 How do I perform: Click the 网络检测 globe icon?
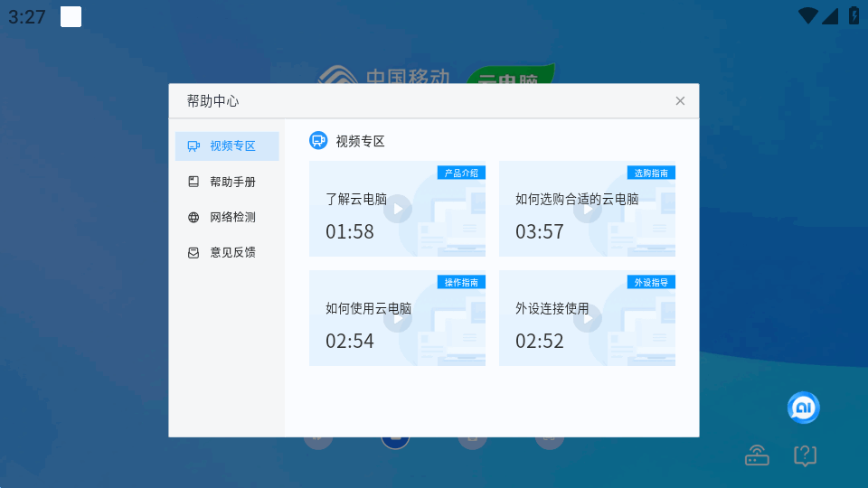click(193, 217)
